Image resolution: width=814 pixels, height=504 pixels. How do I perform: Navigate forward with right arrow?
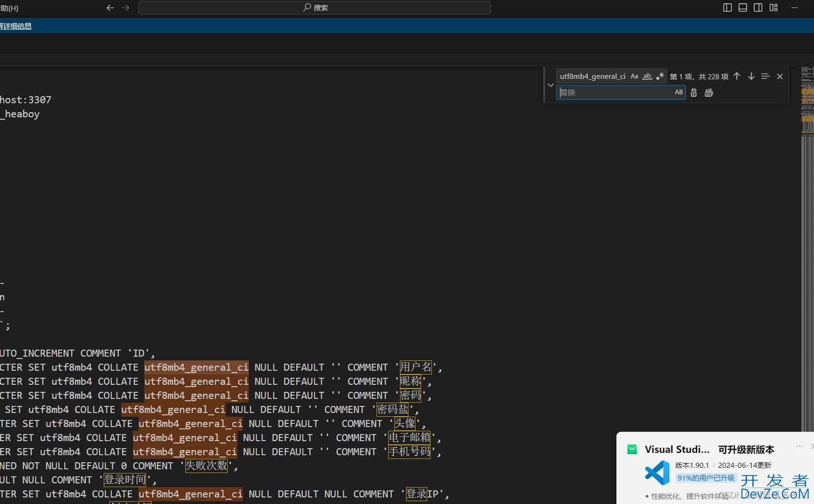click(126, 8)
